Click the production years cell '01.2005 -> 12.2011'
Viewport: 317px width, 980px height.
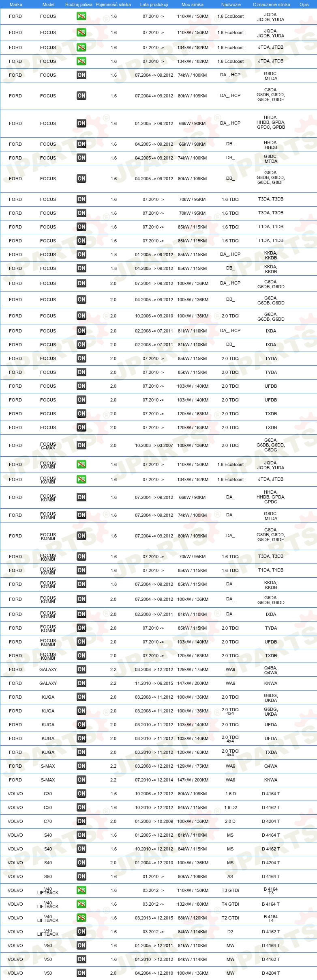[154, 945]
